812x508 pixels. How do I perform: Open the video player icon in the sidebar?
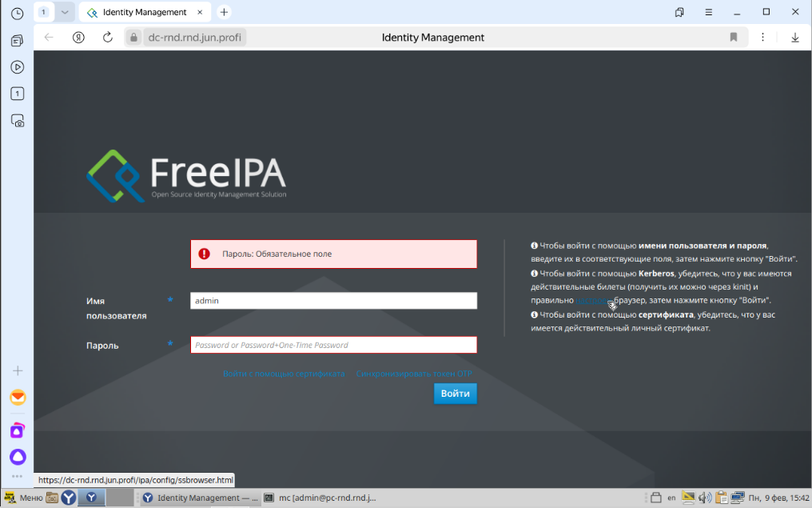click(x=17, y=66)
